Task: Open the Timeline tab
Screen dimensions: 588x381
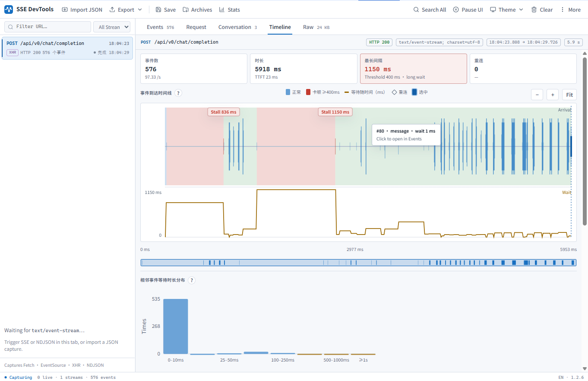Action: [x=280, y=27]
